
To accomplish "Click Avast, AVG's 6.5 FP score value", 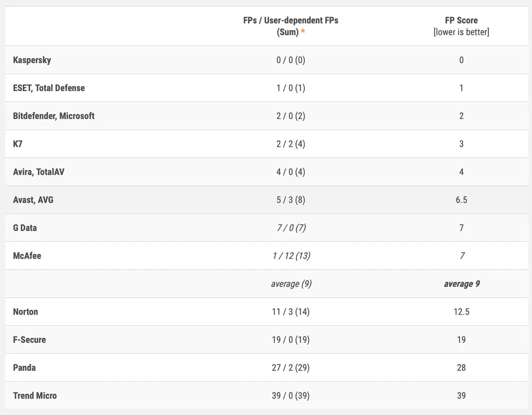I will click(461, 200).
